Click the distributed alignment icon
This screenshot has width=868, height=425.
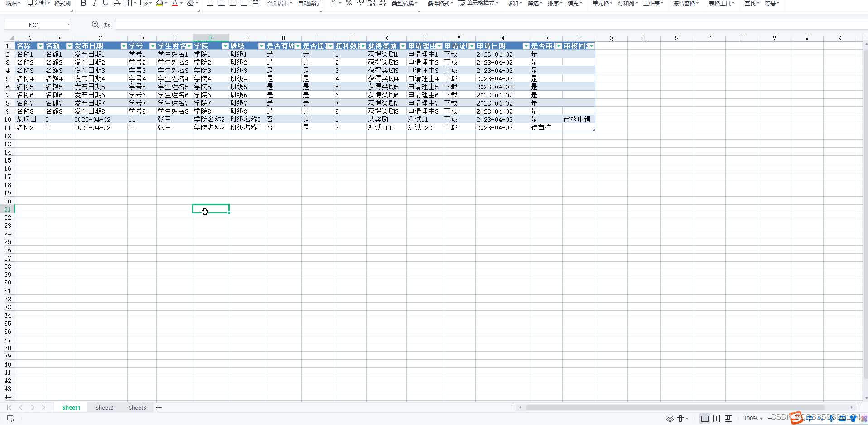[x=256, y=3]
